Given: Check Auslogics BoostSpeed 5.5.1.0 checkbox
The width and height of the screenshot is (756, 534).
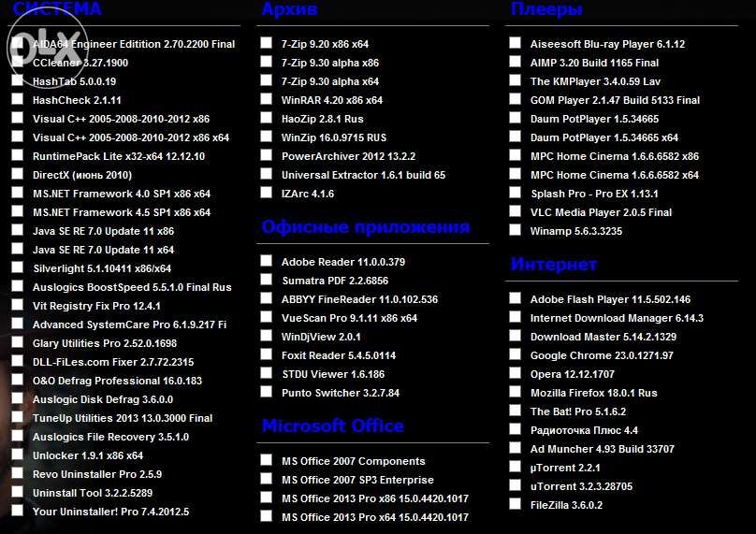Looking at the screenshot, I should 18,286.
